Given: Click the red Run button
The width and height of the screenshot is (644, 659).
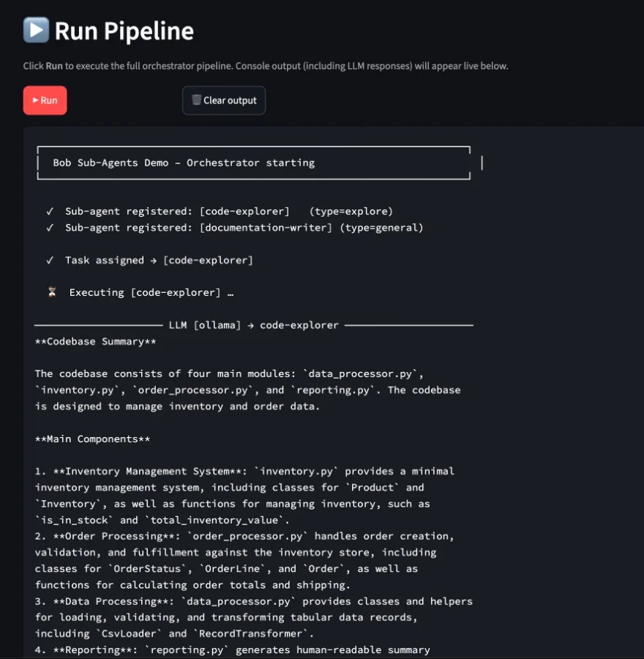Looking at the screenshot, I should coord(45,100).
